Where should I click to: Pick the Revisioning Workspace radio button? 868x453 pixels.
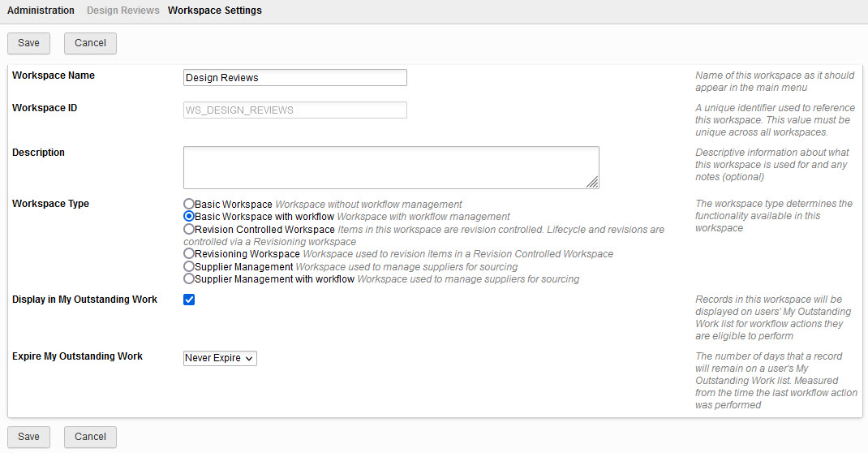tap(189, 254)
